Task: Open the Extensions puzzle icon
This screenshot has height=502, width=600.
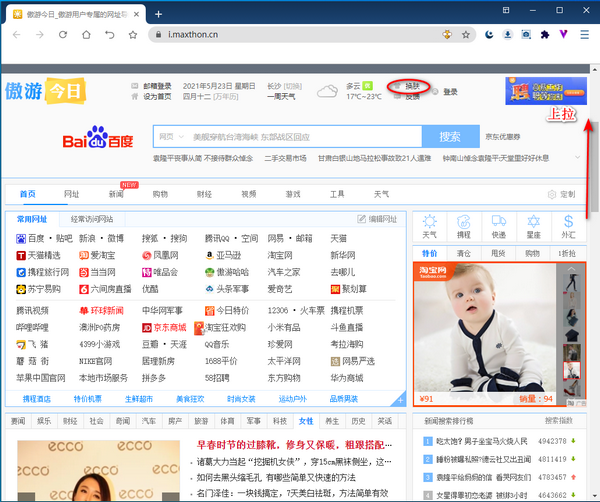Action: 544,34
